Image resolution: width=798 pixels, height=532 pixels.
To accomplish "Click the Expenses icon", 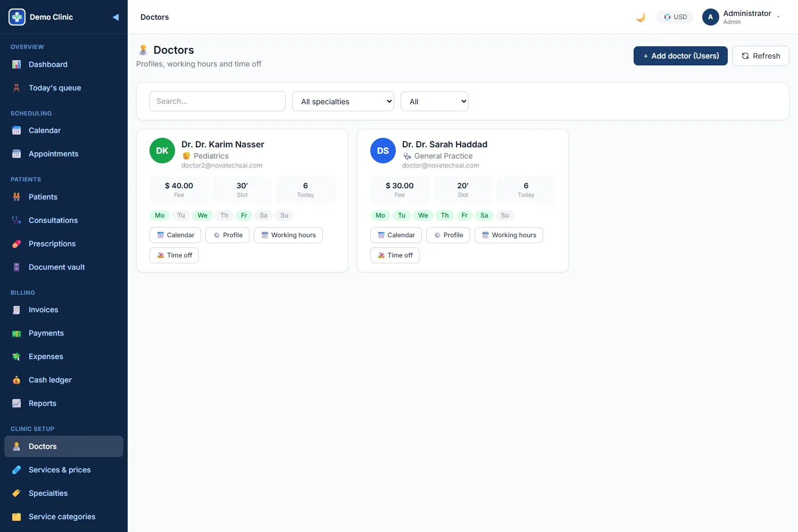I will click(x=16, y=356).
